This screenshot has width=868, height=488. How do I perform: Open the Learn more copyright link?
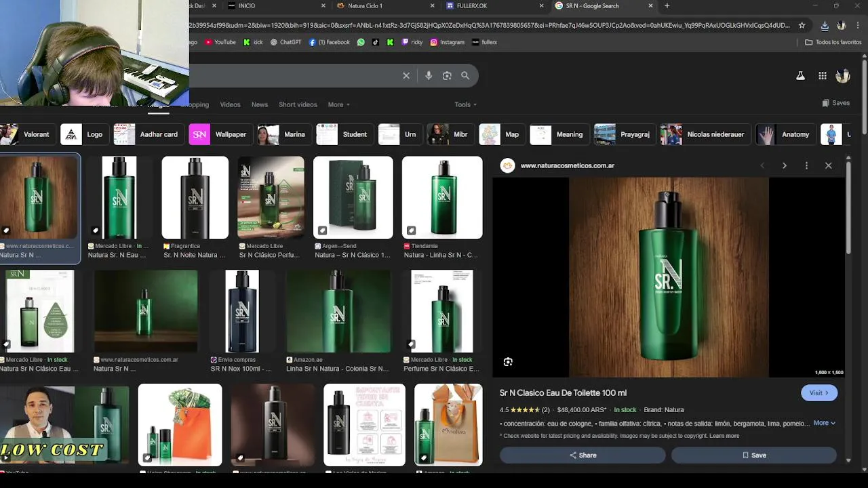pos(724,436)
